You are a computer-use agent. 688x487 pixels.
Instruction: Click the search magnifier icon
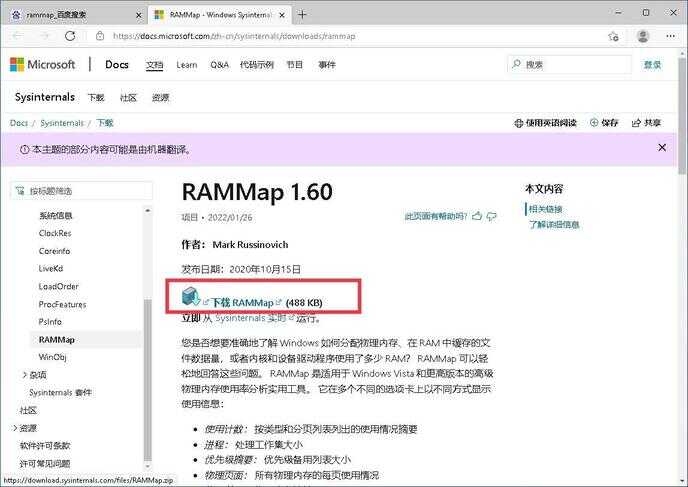516,64
